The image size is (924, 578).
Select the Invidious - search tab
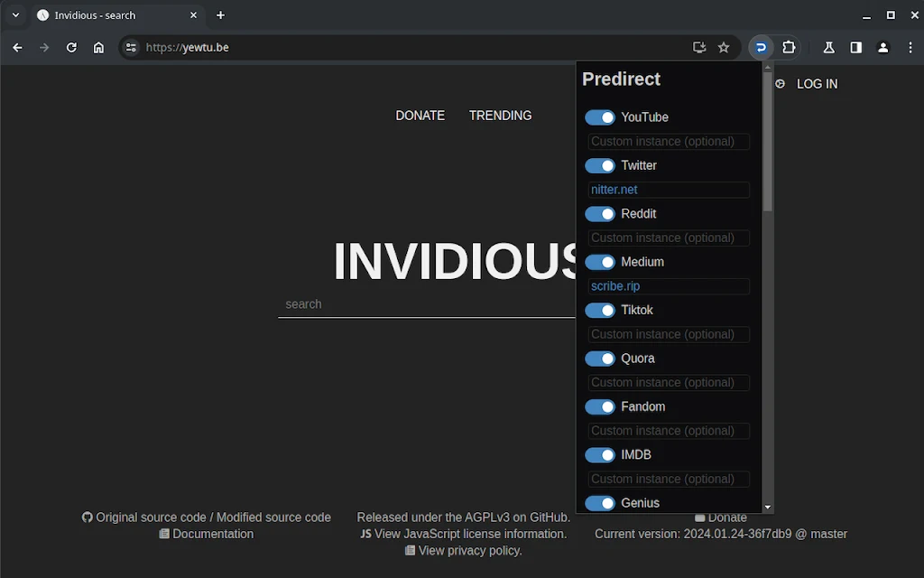116,15
